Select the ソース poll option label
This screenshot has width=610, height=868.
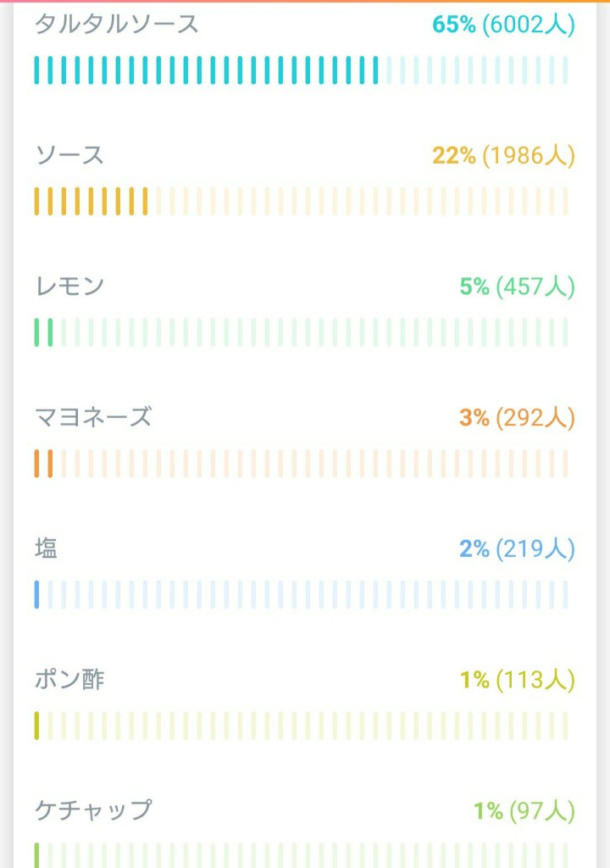click(69, 155)
